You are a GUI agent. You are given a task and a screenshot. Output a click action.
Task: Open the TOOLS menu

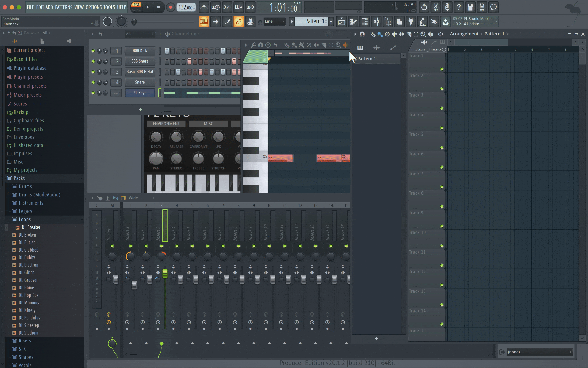tap(109, 7)
